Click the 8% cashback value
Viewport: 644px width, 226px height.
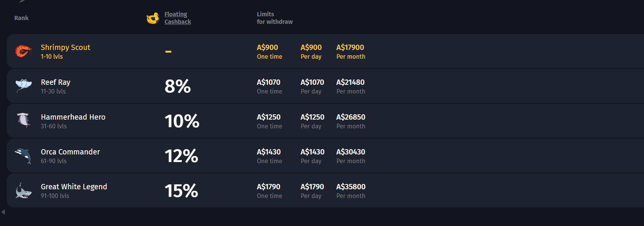point(178,86)
